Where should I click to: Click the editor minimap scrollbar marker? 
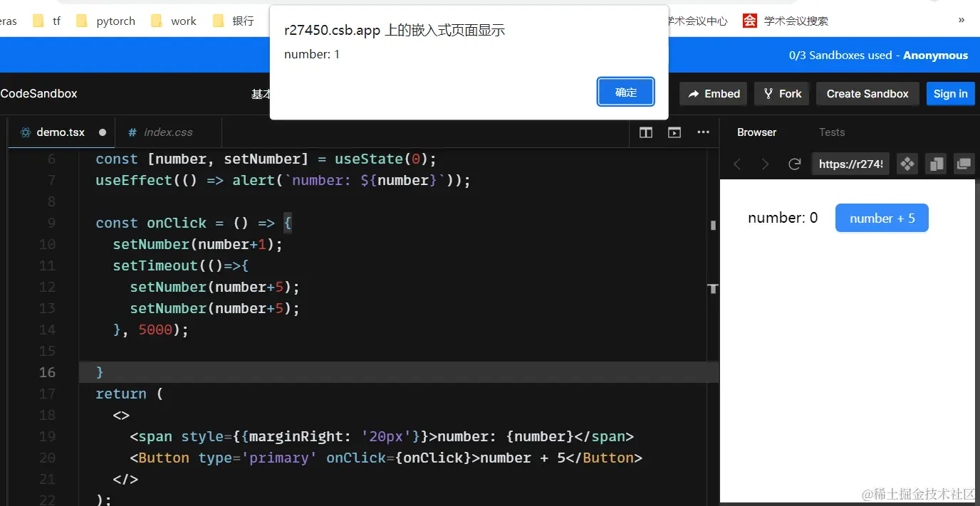coord(713,226)
